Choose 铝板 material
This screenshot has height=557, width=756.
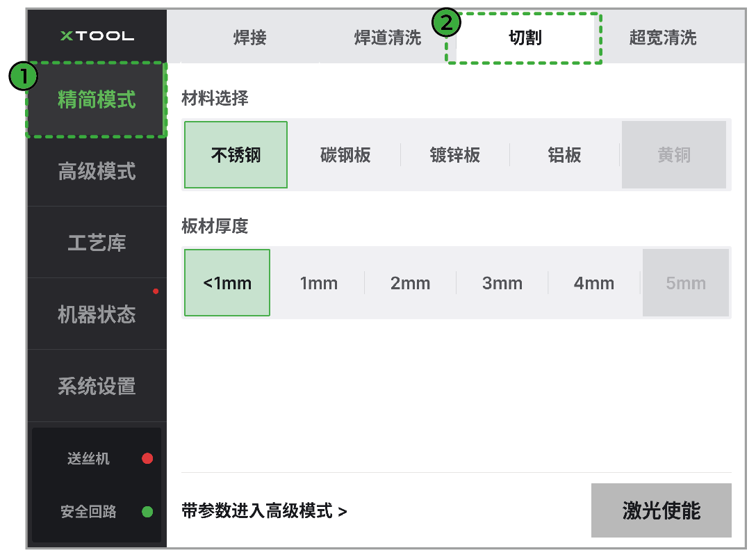(564, 155)
